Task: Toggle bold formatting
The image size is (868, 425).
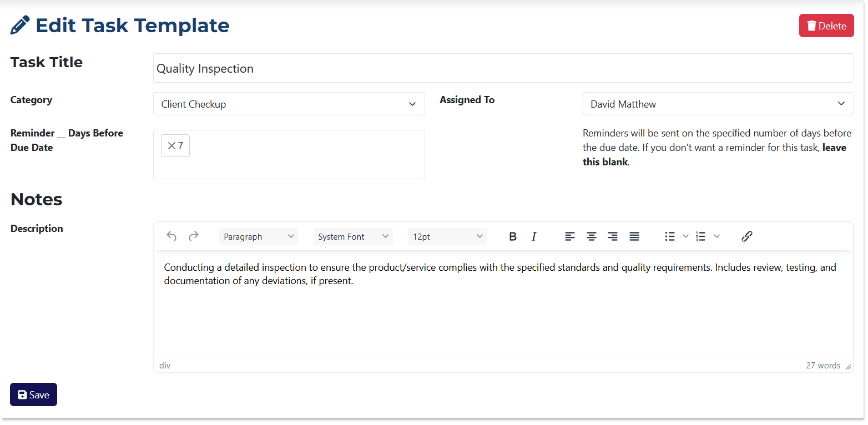Action: 512,236
